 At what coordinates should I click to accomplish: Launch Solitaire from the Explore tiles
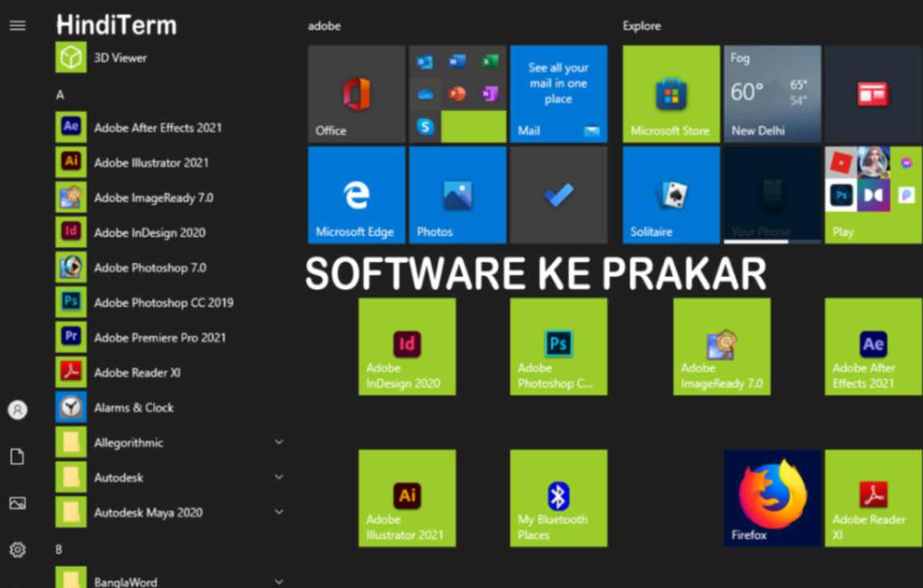670,194
